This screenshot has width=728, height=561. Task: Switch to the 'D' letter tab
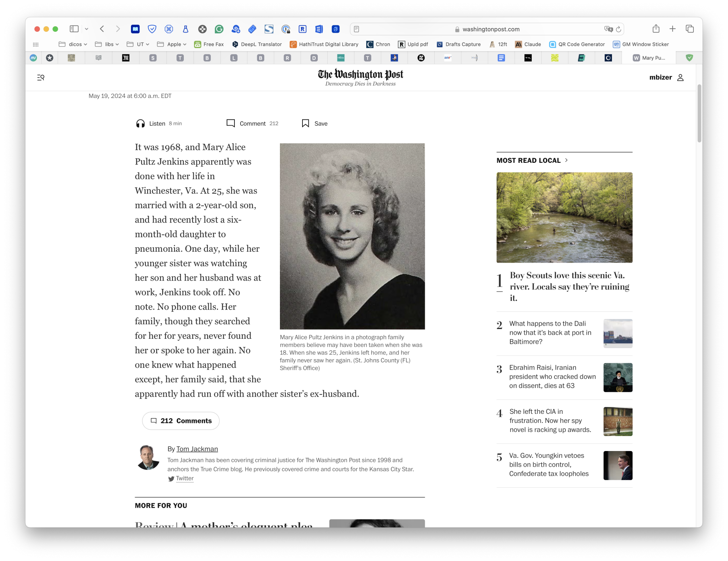[x=314, y=58]
